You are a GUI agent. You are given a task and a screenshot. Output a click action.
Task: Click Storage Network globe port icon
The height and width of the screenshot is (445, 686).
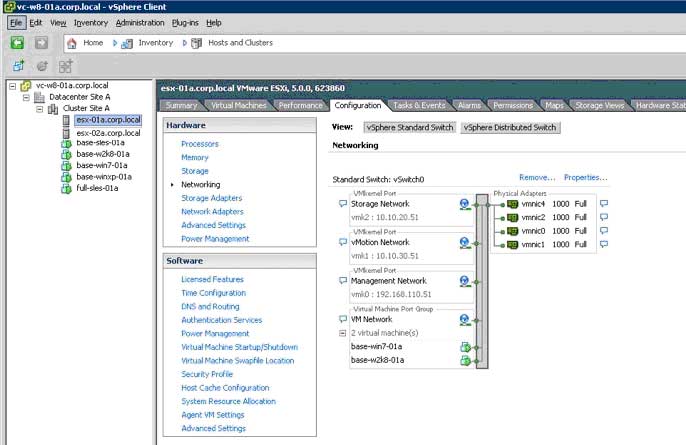(x=465, y=204)
